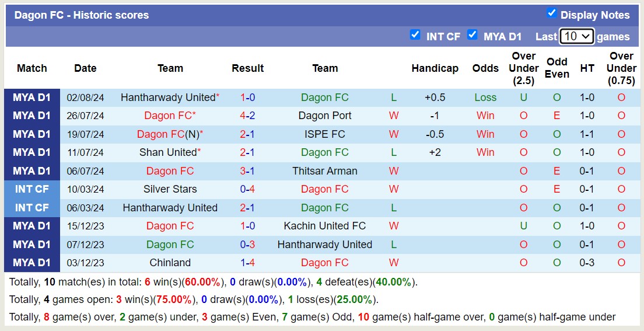Image resolution: width=644 pixels, height=331 pixels.
Task: Toggle the Display Notes checkbox
Action: point(551,13)
